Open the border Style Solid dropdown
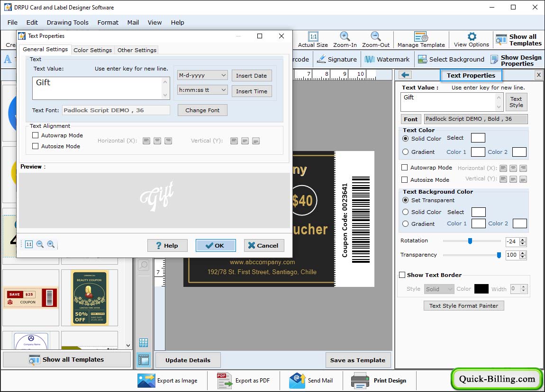The height and width of the screenshot is (392, 545). point(439,289)
